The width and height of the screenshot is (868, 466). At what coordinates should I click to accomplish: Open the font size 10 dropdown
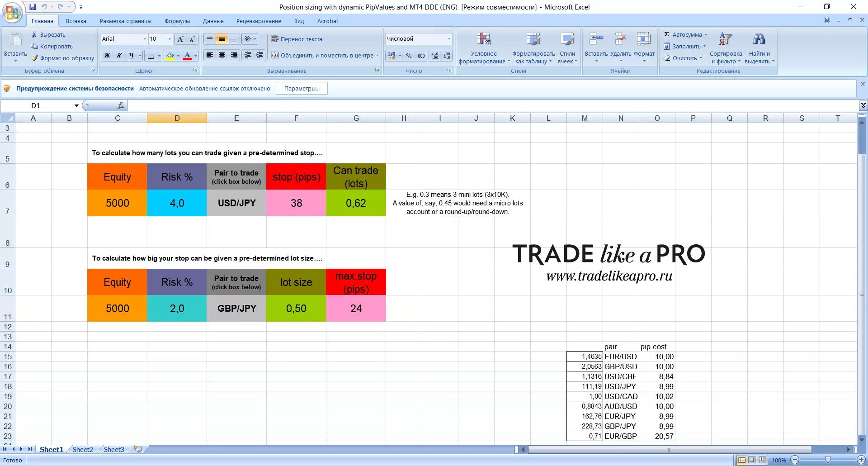(x=170, y=39)
